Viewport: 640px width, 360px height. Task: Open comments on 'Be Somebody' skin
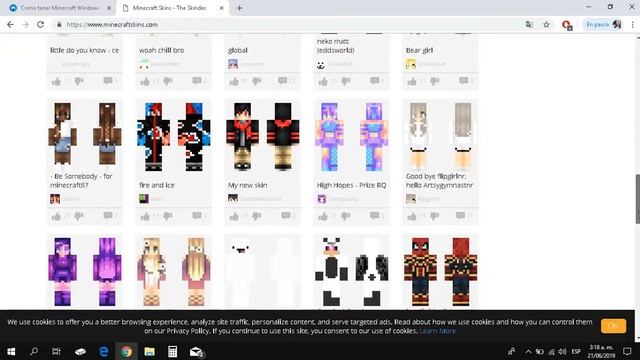108,216
